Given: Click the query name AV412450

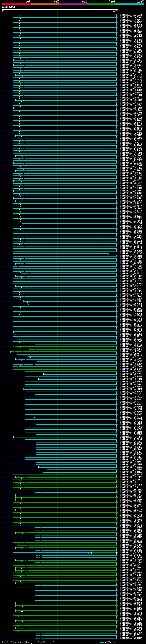Looking at the screenshot, I should (8, 7).
